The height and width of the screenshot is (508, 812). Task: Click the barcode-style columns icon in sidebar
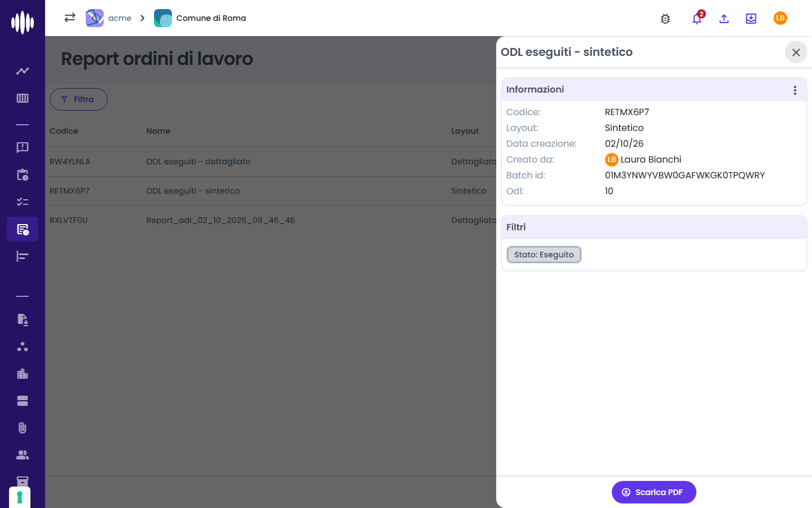coord(23,98)
